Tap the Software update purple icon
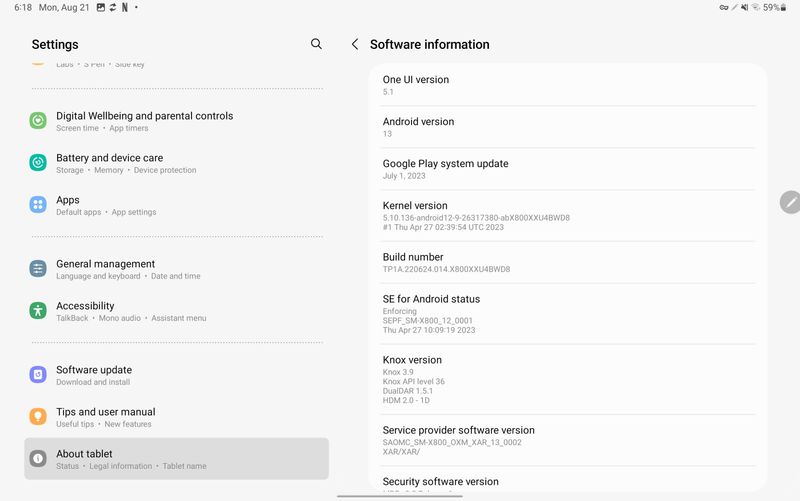800x501 pixels. 38,375
